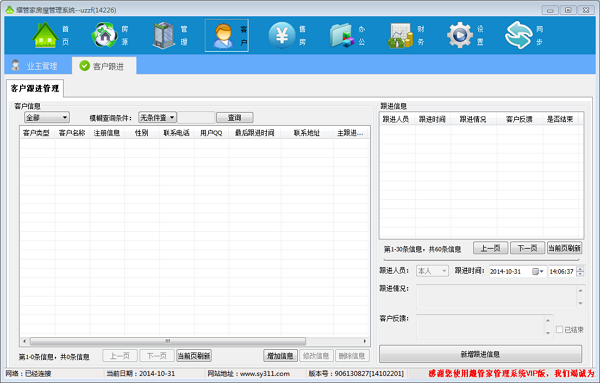Sort by 性别 column header
This screenshot has height=383, width=600.
pyautogui.click(x=142, y=133)
